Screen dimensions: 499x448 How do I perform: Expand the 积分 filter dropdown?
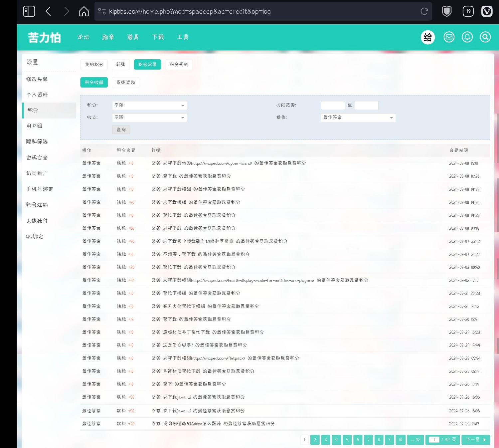click(x=150, y=105)
